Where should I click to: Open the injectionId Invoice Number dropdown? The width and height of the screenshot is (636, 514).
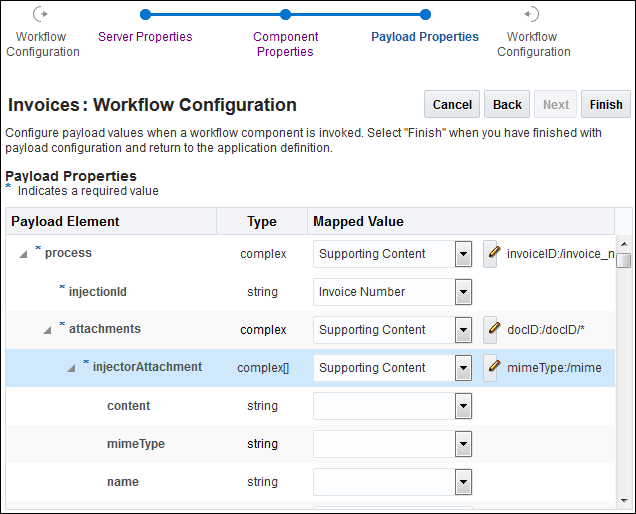tap(463, 292)
